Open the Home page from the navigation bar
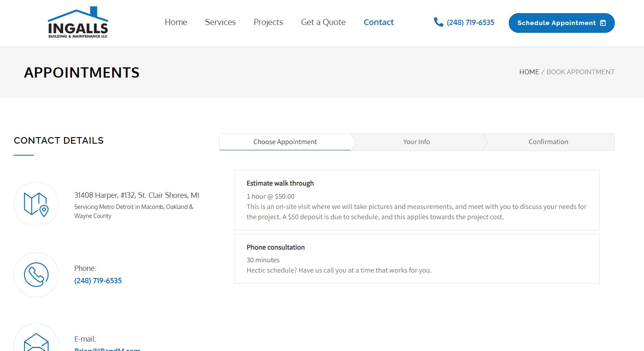The image size is (644, 351). [175, 22]
